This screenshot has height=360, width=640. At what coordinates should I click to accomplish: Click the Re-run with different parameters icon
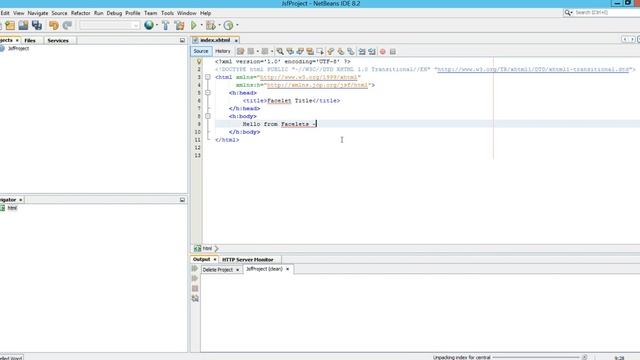tap(195, 278)
